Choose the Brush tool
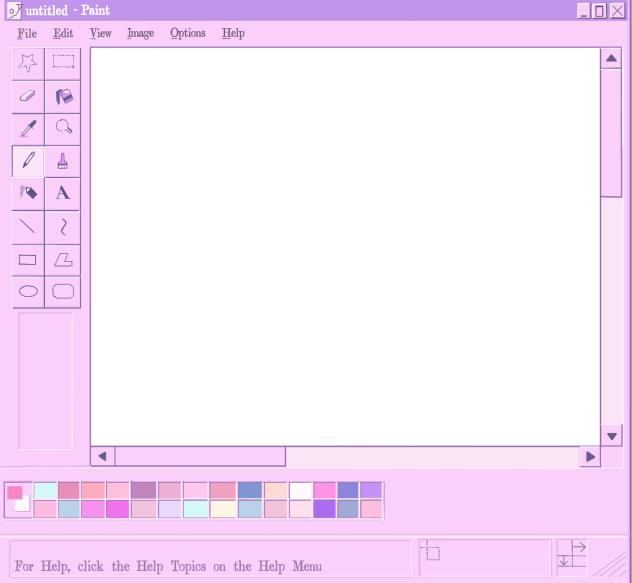This screenshot has width=632, height=583. point(63,161)
